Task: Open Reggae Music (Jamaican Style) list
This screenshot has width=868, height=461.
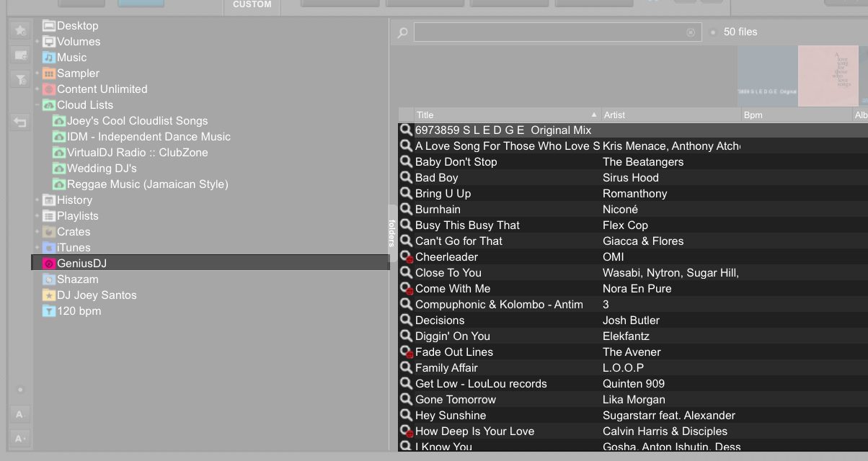Action: point(147,184)
